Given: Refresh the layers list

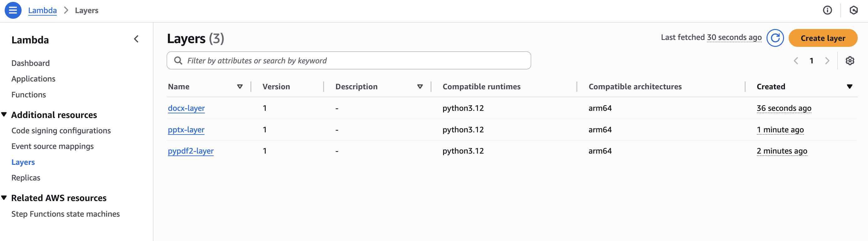Looking at the screenshot, I should point(775,38).
